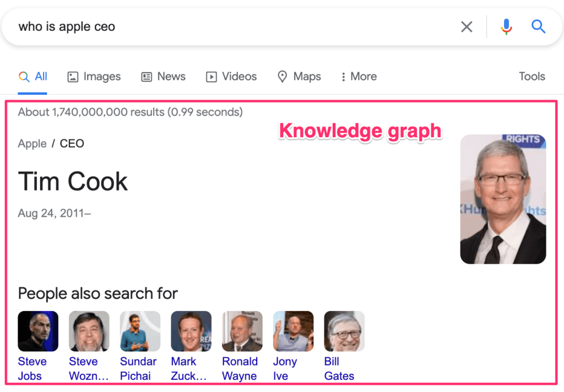The height and width of the screenshot is (392, 564).
Task: Select the Maps pin icon
Action: pyautogui.click(x=283, y=77)
